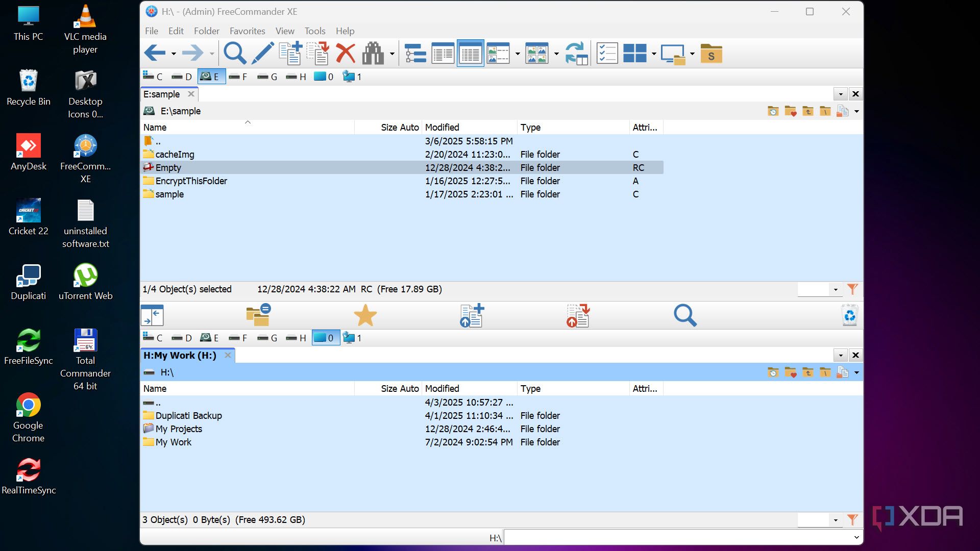
Task: Select drive E in top drive bar
Action: pyautogui.click(x=211, y=77)
